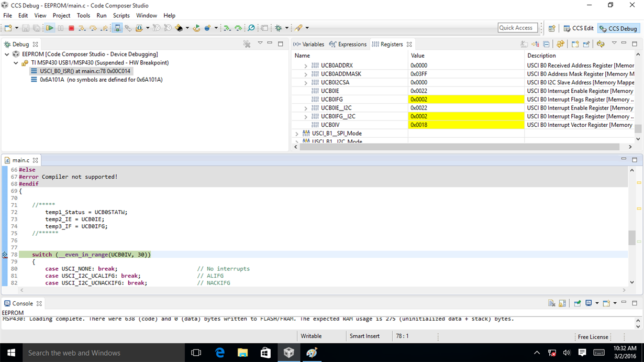
Task: Open the Scripts menu
Action: pos(121,15)
